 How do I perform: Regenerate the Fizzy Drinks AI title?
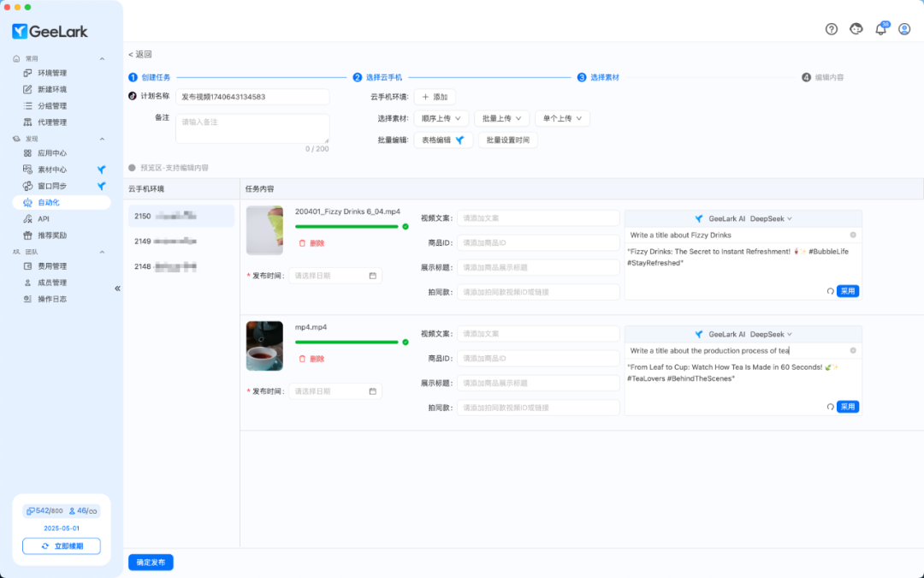tap(830, 291)
